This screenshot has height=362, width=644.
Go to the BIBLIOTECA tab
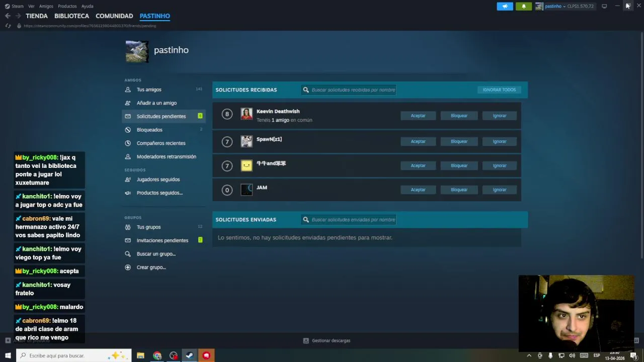71,16
